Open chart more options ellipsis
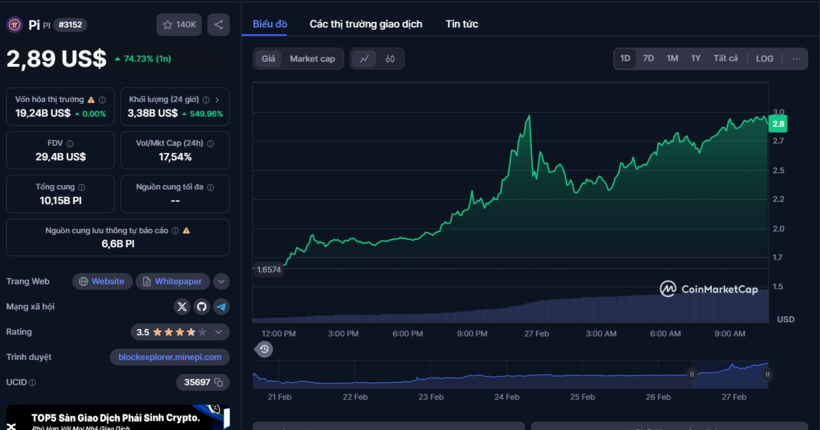Screen dimensions: 820x430 click(x=796, y=59)
